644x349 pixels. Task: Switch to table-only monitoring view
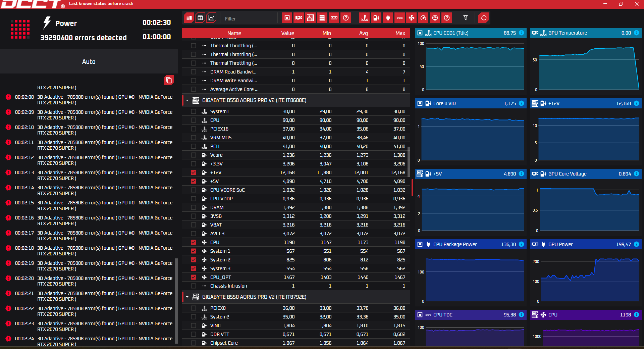pos(200,18)
